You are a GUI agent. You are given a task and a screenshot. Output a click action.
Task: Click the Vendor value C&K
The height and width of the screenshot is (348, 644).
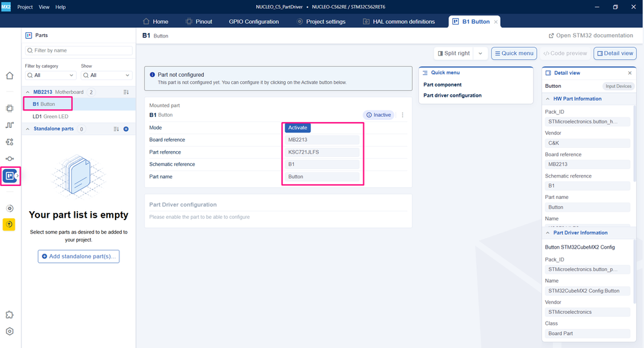pos(587,143)
